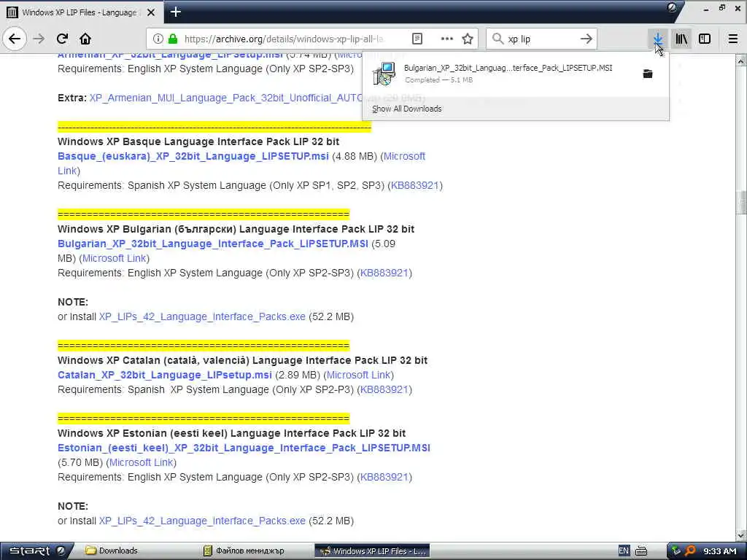Close the Windows XP LIP Files tab
Screen dimensions: 747x560
click(x=151, y=12)
